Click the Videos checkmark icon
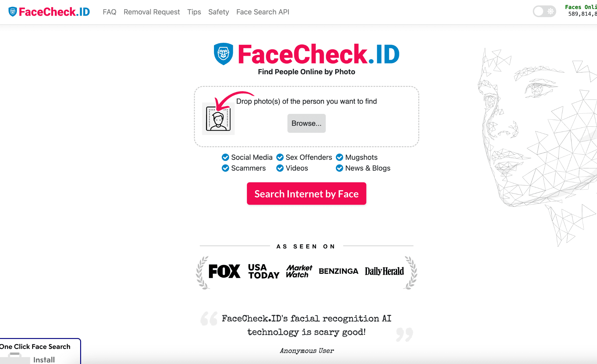 point(279,168)
